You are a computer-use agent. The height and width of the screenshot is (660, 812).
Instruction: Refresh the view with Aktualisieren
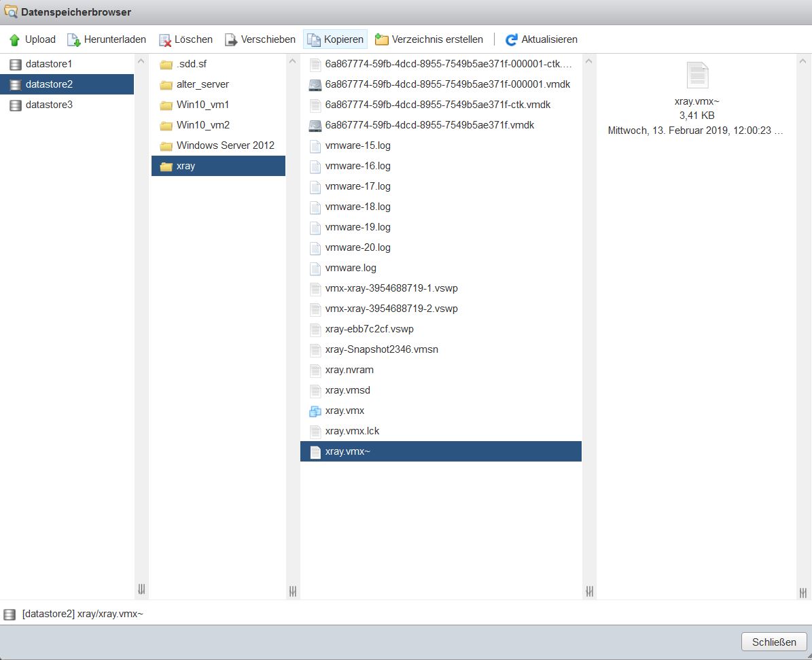[x=541, y=39]
